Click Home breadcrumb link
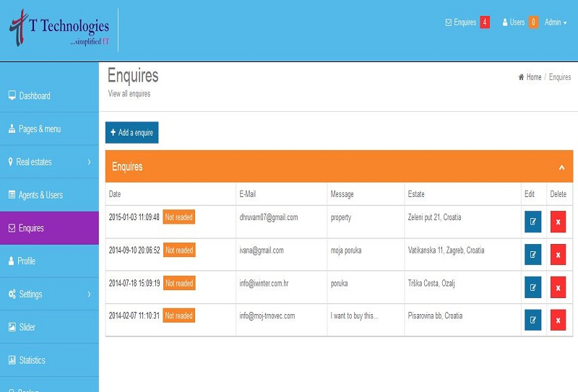Image resolution: width=578 pixels, height=392 pixels. 534,77
